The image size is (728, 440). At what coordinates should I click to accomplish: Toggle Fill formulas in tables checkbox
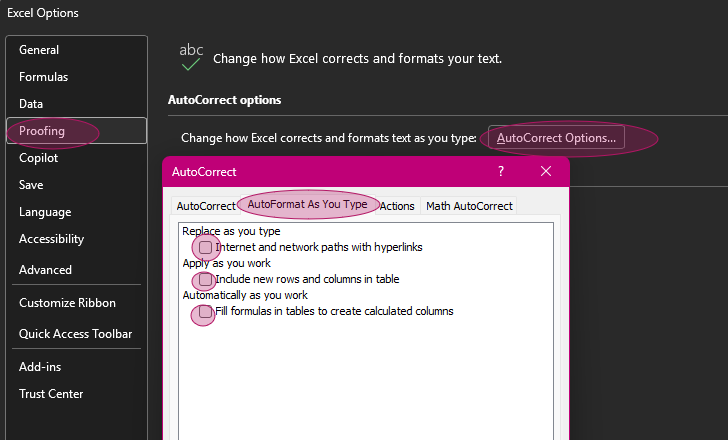(x=205, y=311)
